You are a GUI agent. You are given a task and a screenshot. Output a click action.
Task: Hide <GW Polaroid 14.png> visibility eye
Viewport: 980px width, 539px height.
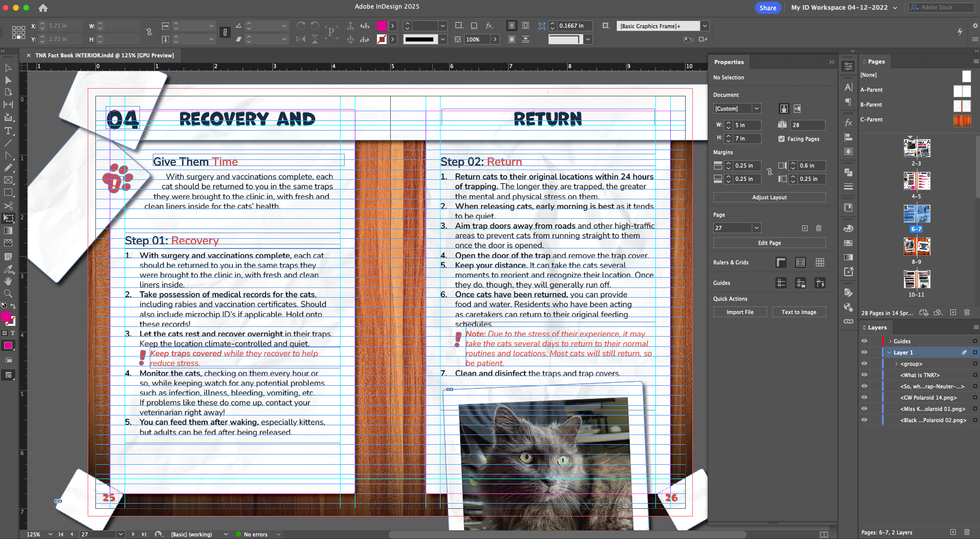(865, 398)
